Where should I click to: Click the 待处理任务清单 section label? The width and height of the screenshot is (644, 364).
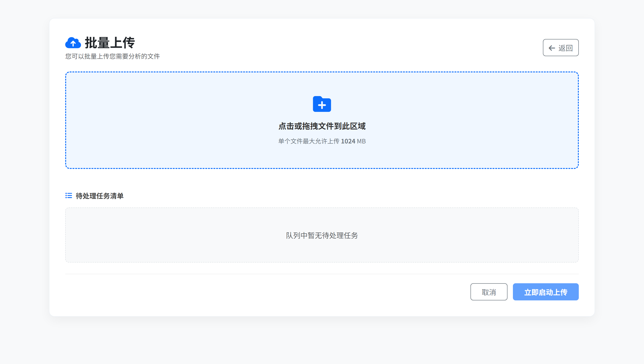[100, 196]
